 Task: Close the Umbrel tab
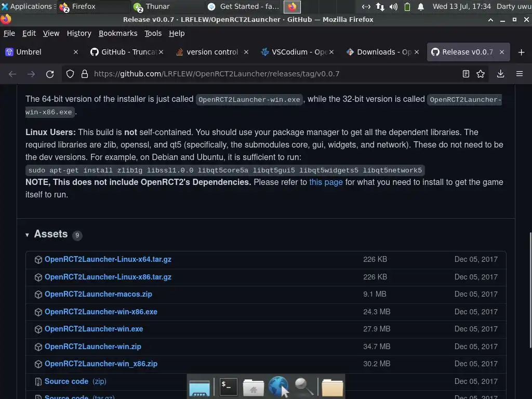[x=76, y=52]
